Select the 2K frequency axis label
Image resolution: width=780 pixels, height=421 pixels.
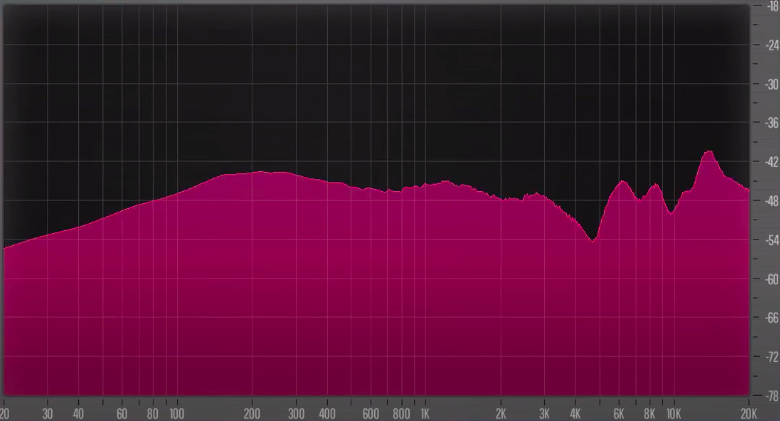[x=500, y=413]
